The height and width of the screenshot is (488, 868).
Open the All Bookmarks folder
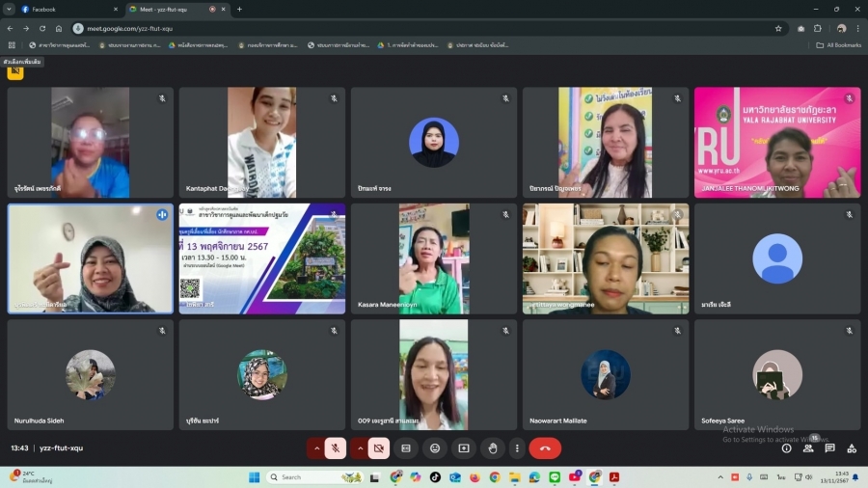pos(838,45)
